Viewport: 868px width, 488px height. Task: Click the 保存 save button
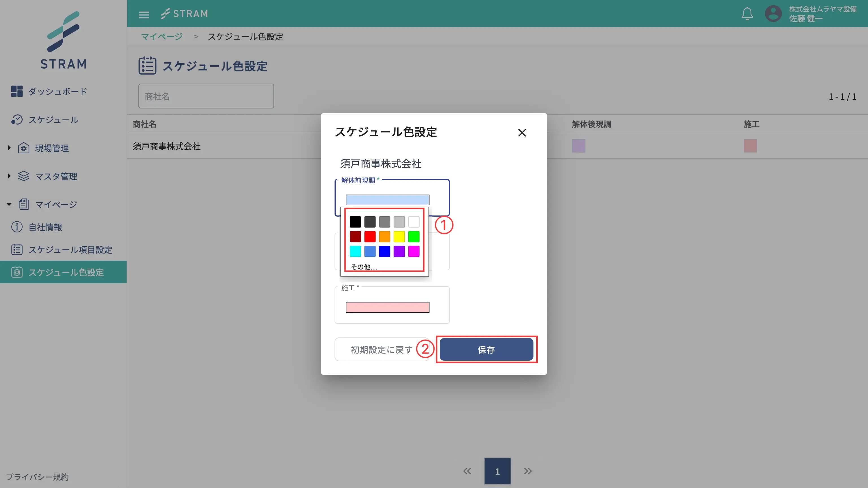click(486, 350)
